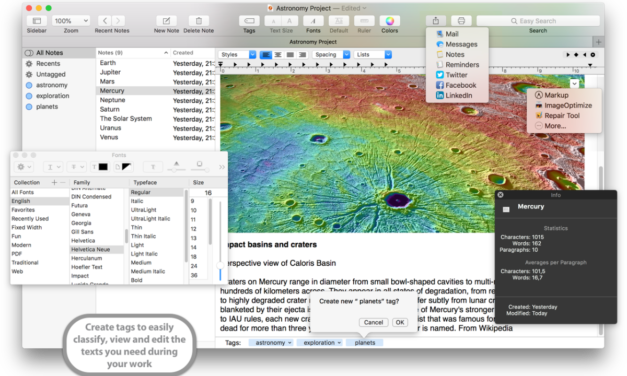Edit the font Size field showing 16
The width and height of the screenshot is (627, 376).
click(x=208, y=193)
